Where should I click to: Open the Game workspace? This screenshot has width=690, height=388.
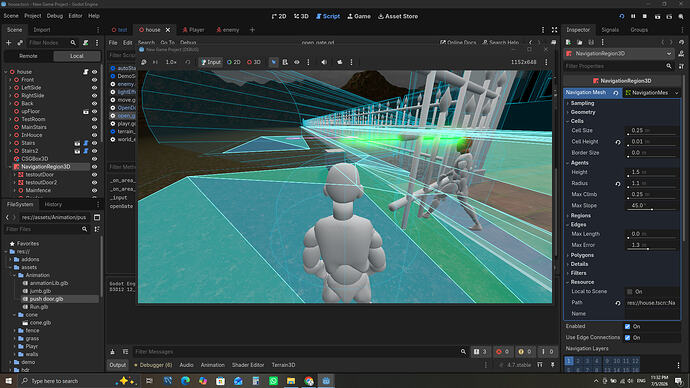(x=359, y=16)
